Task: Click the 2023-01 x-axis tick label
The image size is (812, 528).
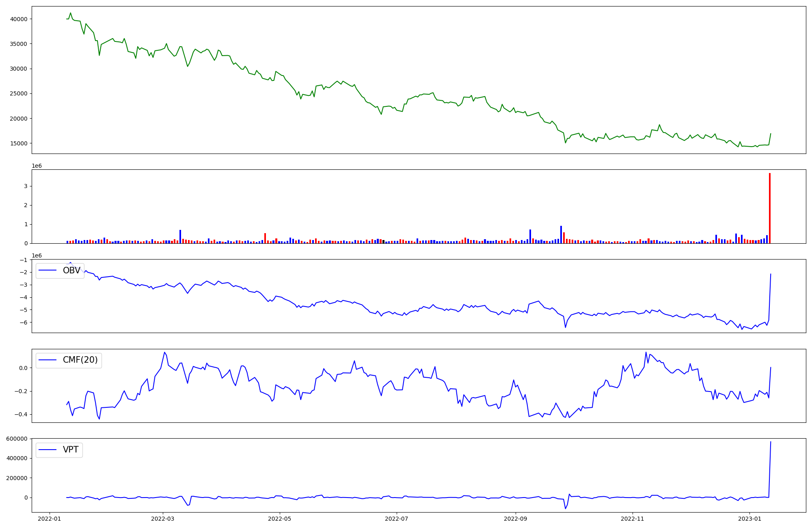Action: [x=749, y=519]
